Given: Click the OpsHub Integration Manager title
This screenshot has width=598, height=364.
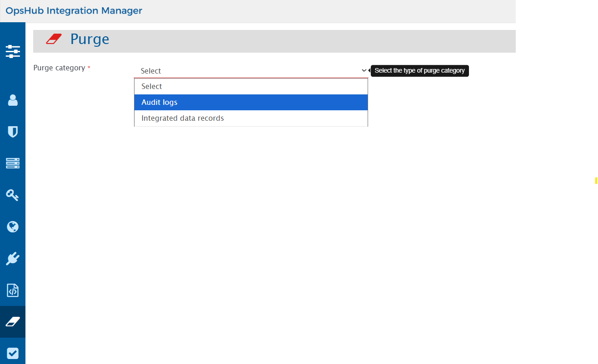Looking at the screenshot, I should [74, 11].
